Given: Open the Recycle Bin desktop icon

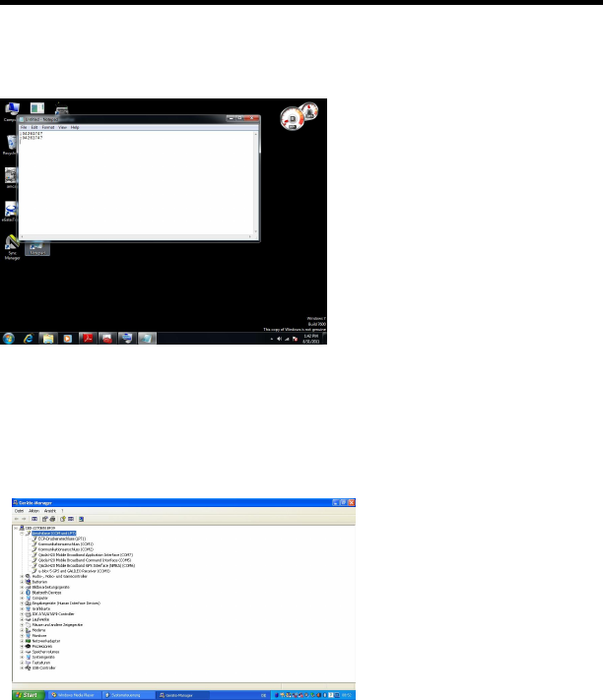Looking at the screenshot, I should point(11,145).
